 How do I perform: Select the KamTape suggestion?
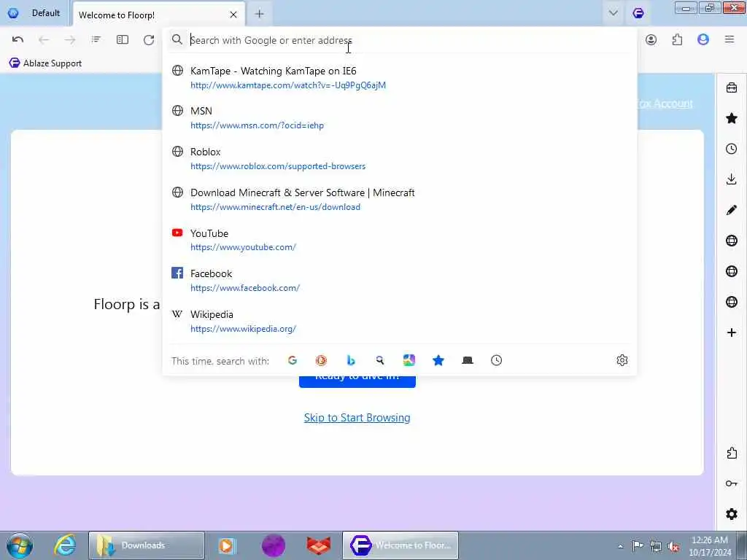(399, 77)
